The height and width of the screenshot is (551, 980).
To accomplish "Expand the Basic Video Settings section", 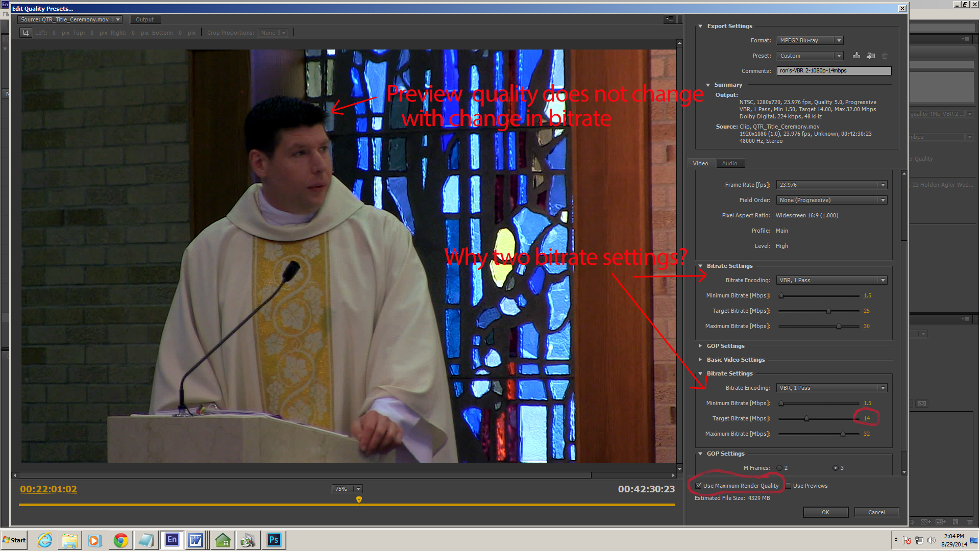I will coord(700,360).
